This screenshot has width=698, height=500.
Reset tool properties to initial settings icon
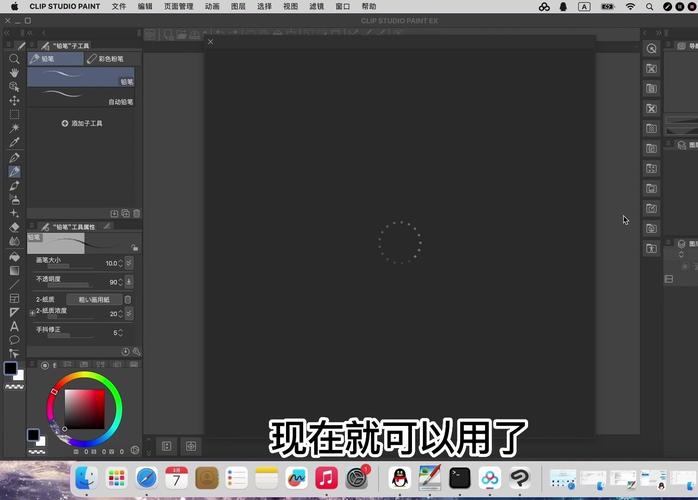(126, 352)
